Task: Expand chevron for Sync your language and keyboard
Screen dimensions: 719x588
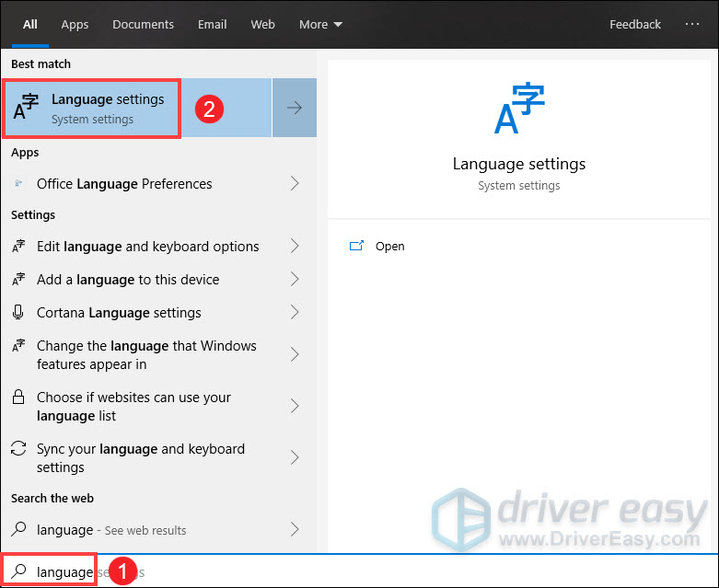Action: point(295,457)
